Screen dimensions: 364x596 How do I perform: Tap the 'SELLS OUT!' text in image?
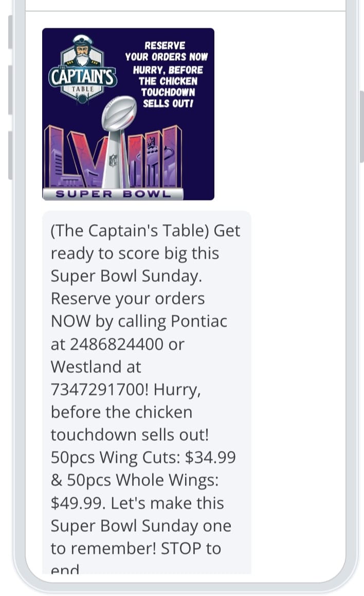(x=168, y=103)
